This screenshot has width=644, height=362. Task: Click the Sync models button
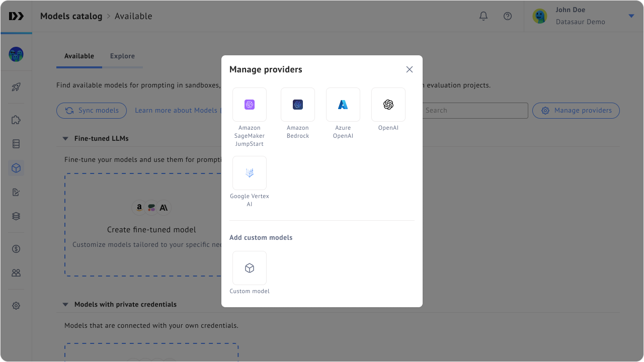(x=92, y=111)
